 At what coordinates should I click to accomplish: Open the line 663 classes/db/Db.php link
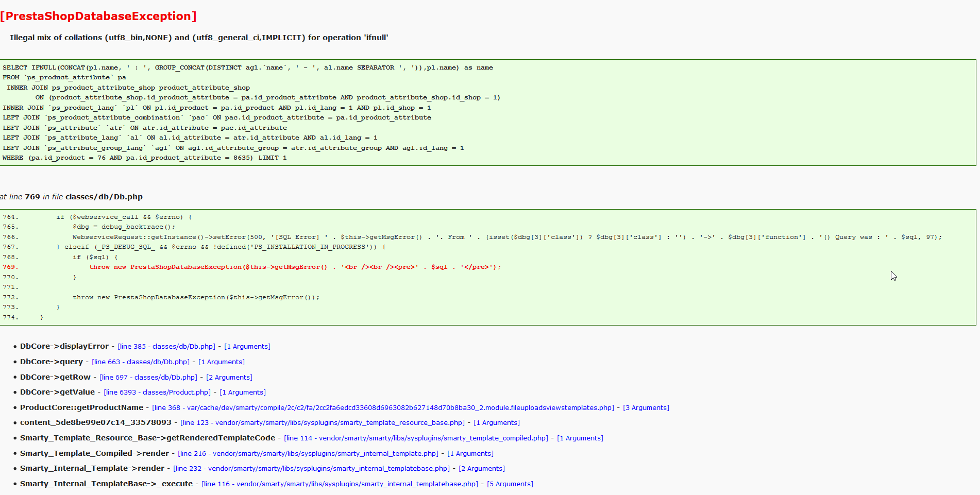click(x=141, y=362)
